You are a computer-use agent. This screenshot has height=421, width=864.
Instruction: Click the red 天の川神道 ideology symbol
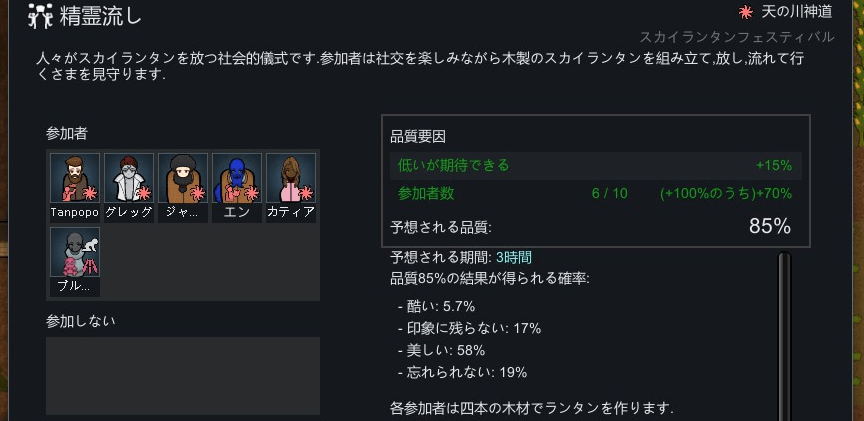click(746, 12)
